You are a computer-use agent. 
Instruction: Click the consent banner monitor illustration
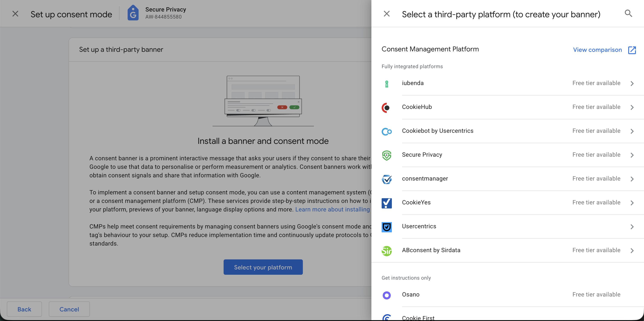pos(263,101)
